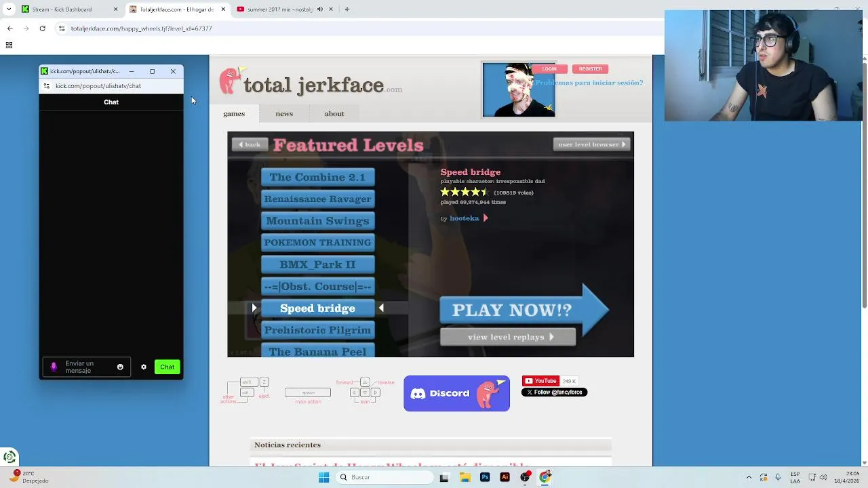This screenshot has width=868, height=488.
Task: Click the Chrome icon in taskbar
Action: pyautogui.click(x=545, y=477)
